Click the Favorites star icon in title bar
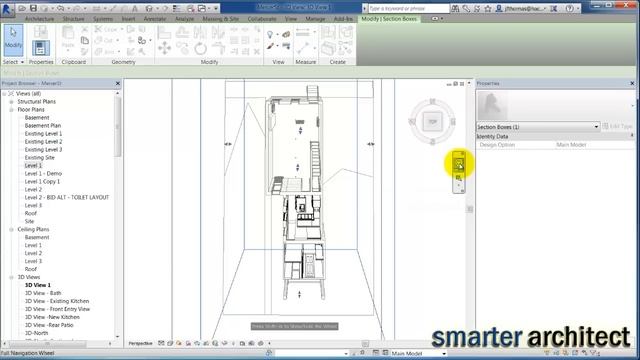The width and height of the screenshot is (640, 360). click(x=488, y=8)
